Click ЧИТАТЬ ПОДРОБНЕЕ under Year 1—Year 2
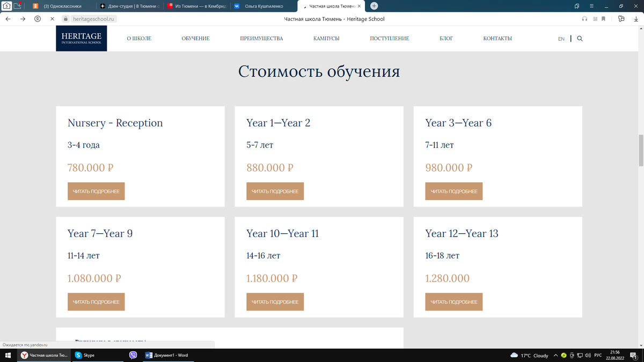644x362 pixels. [x=275, y=191]
